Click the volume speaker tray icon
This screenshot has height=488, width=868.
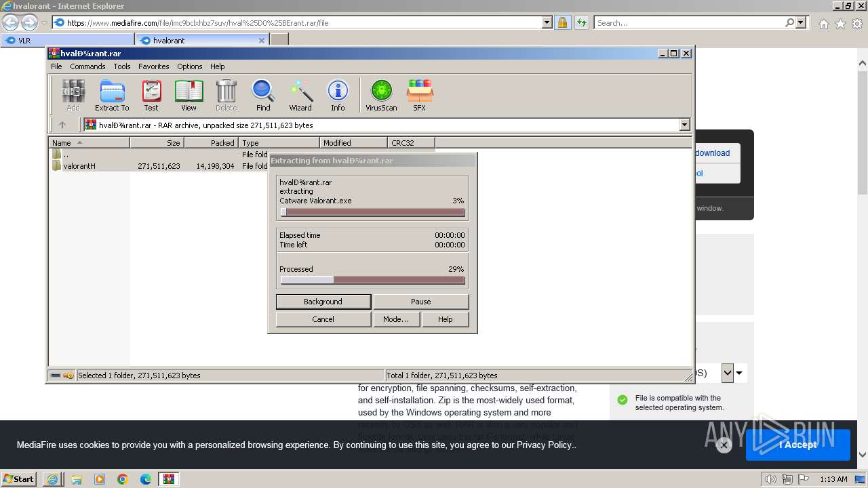pyautogui.click(x=771, y=479)
